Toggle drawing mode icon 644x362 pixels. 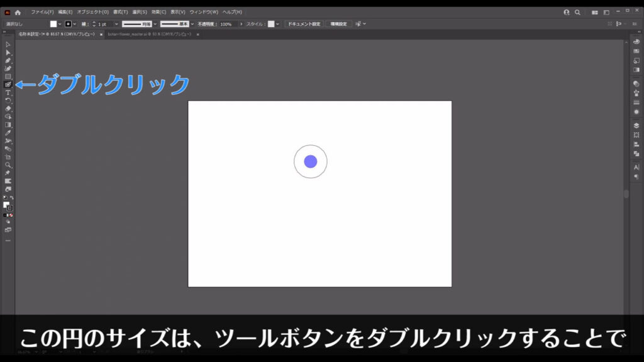8,222
